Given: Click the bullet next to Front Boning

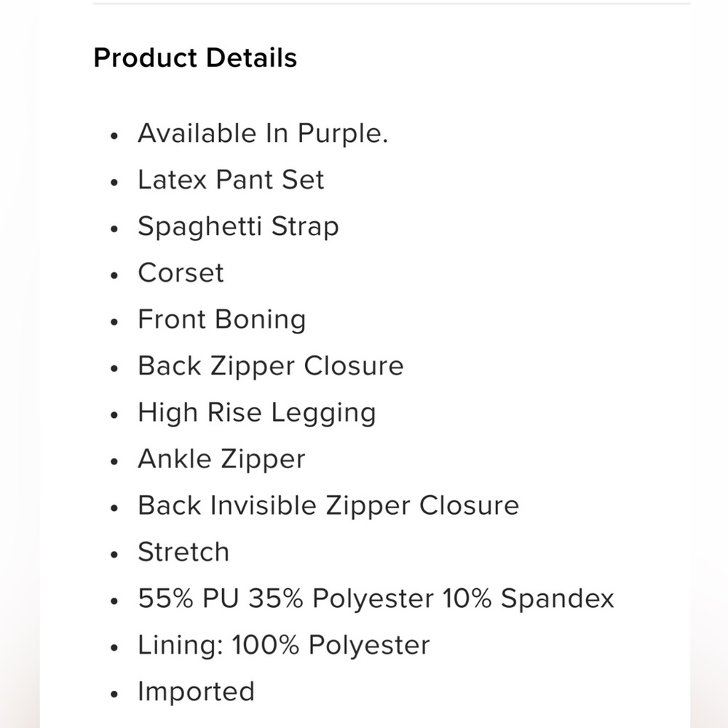Looking at the screenshot, I should pyautogui.click(x=114, y=323).
